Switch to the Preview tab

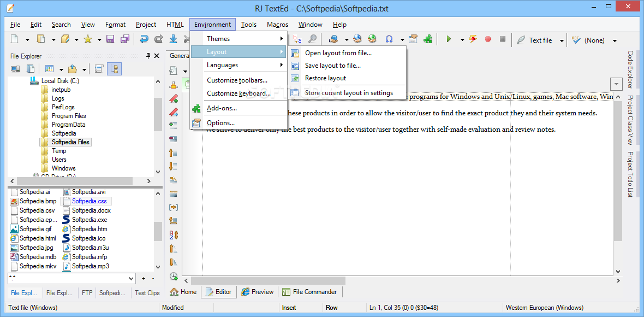click(258, 292)
